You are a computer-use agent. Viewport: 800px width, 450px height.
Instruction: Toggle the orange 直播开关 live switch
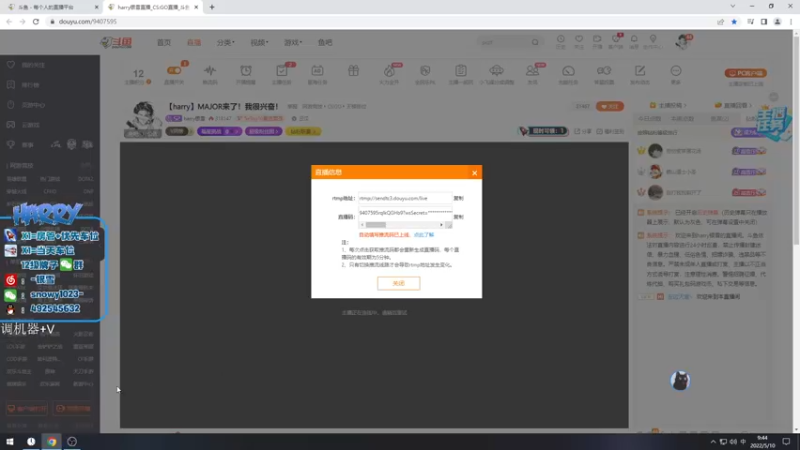(x=174, y=70)
